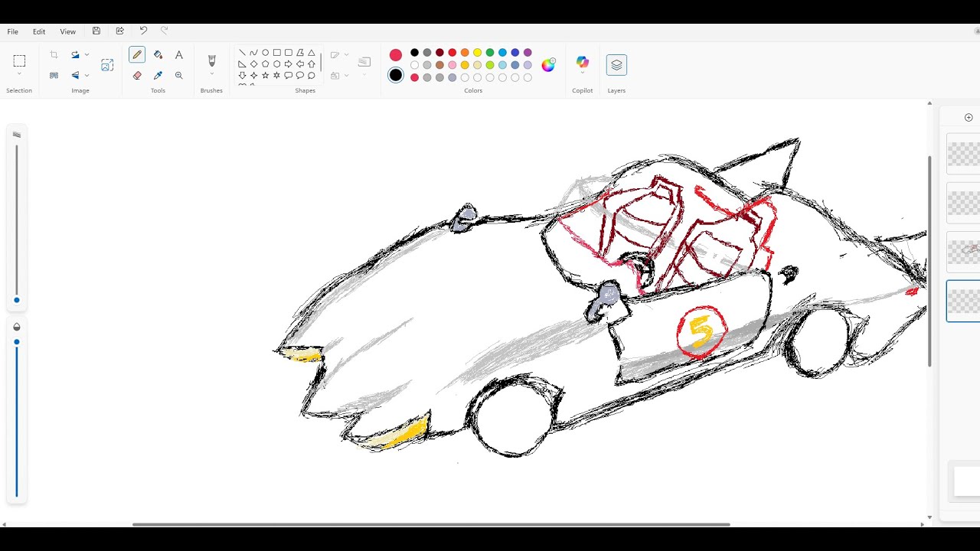The width and height of the screenshot is (980, 551).
Task: Click the opacity slider handle
Action: (x=17, y=342)
